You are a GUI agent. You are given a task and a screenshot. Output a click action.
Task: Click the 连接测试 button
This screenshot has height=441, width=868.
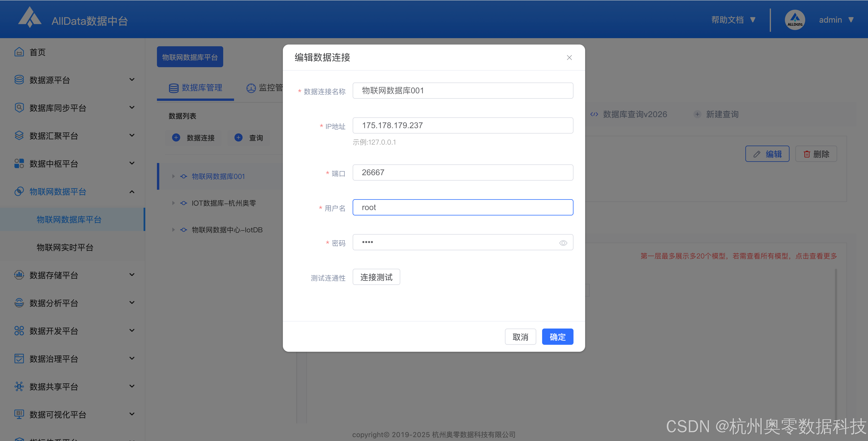(x=376, y=277)
